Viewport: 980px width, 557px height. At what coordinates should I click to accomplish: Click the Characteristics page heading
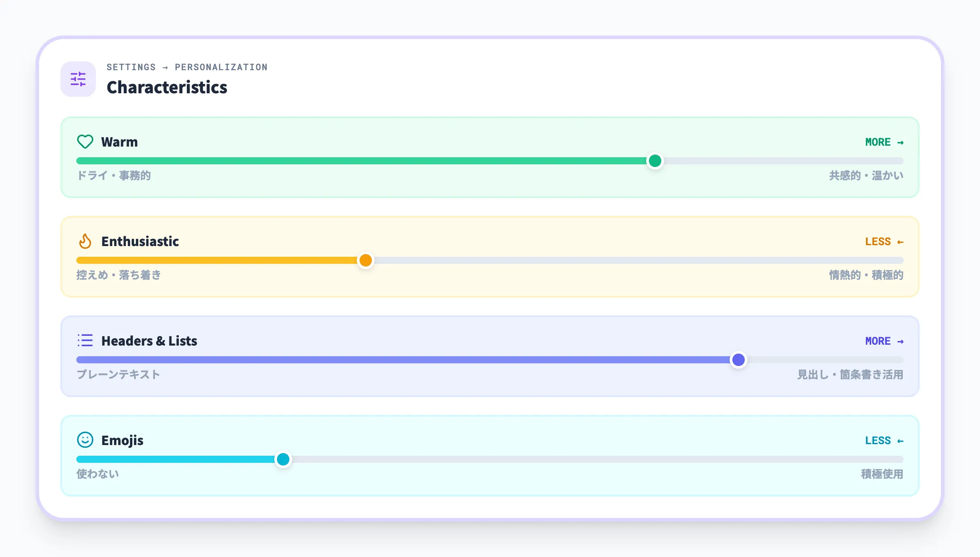[167, 87]
